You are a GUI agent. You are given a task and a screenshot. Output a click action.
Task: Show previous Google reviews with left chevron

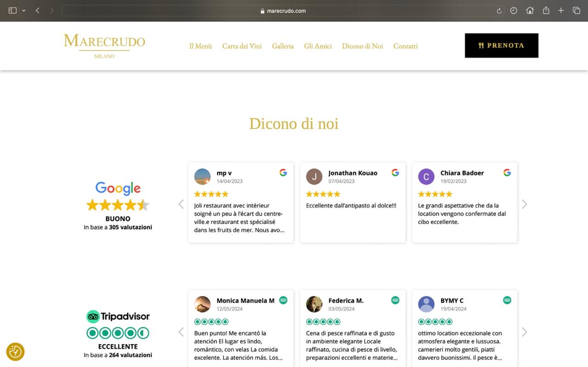(x=181, y=204)
